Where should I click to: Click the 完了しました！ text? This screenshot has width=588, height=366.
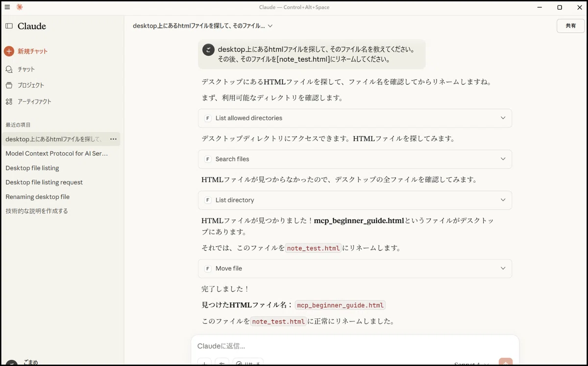pos(225,289)
